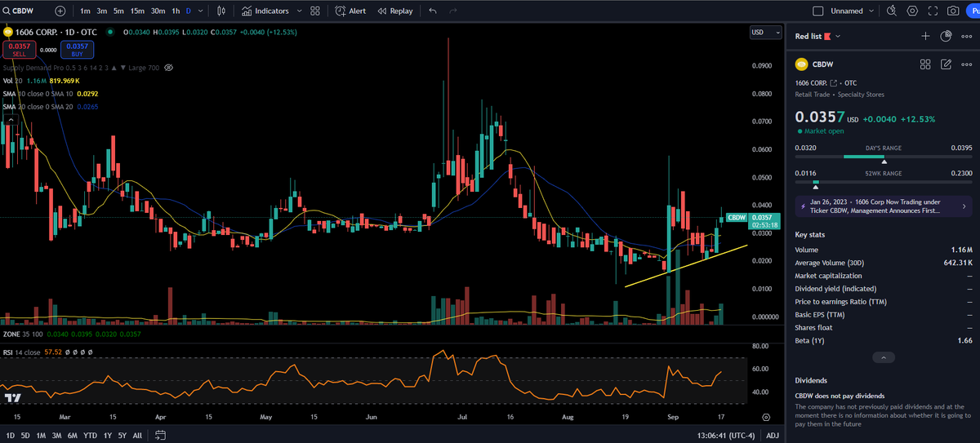Toggle ADJ adjusted data setting

773,436
